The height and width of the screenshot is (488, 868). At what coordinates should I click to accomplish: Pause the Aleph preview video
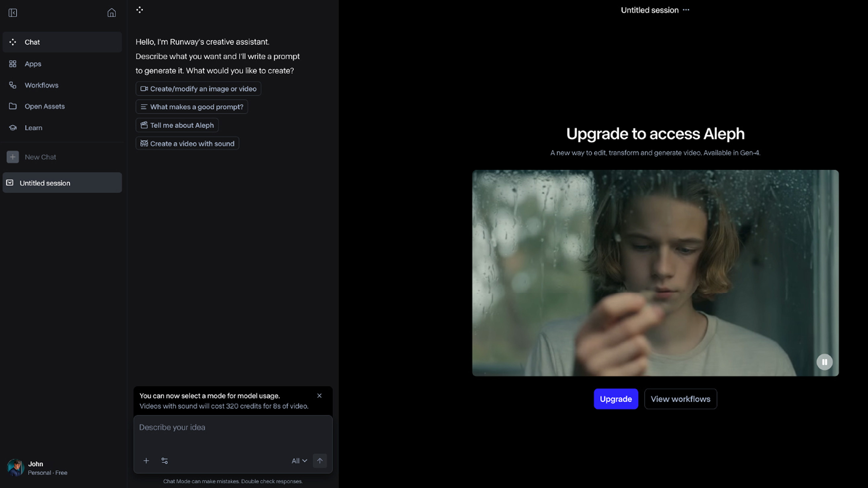pos(824,362)
